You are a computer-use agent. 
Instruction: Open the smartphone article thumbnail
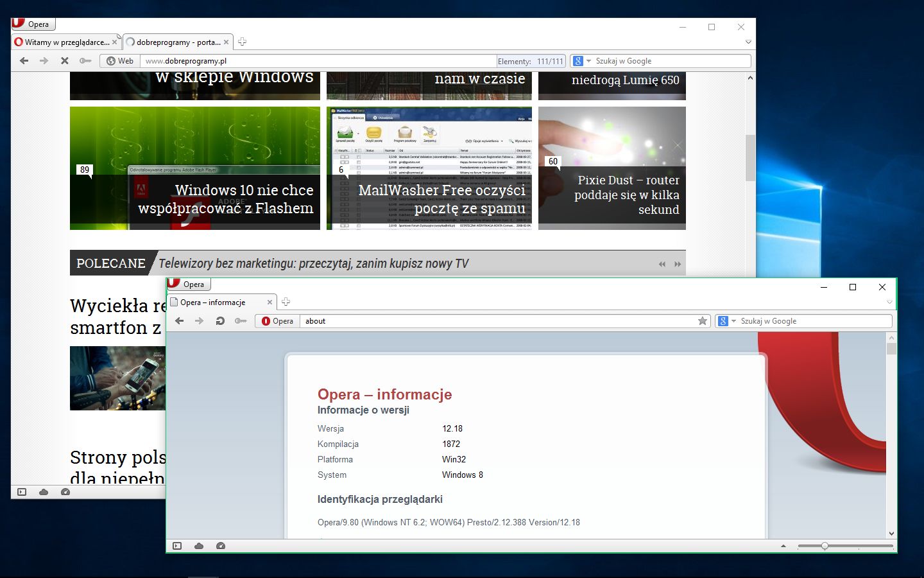[117, 378]
